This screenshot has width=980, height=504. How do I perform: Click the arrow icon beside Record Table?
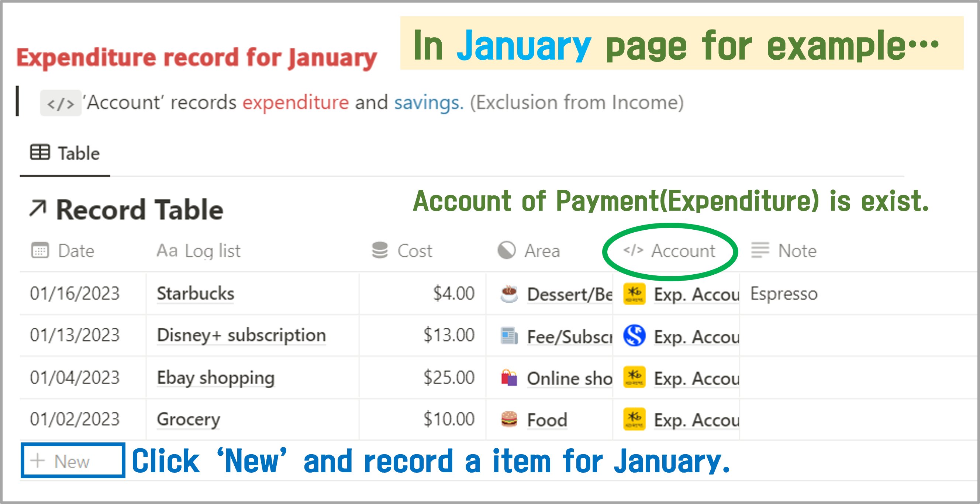click(38, 209)
